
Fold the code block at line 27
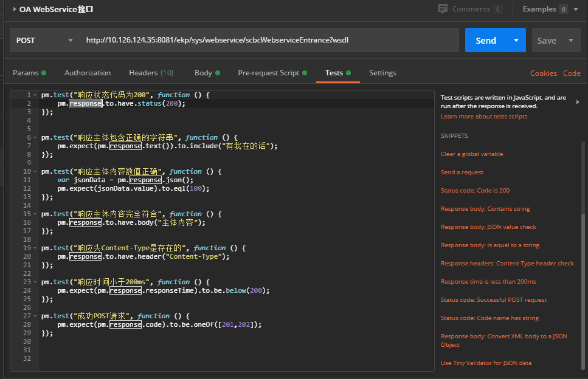pos(35,316)
